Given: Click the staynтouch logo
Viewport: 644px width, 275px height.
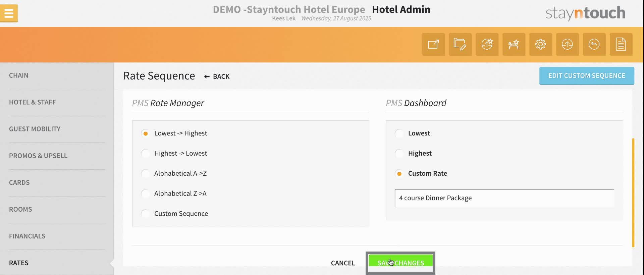Looking at the screenshot, I should click(x=585, y=13).
